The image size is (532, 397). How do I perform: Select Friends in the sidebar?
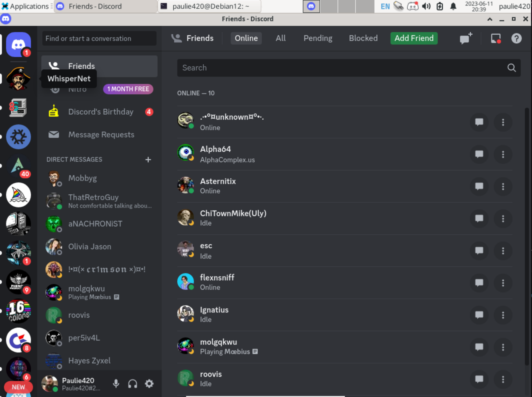tap(99, 66)
